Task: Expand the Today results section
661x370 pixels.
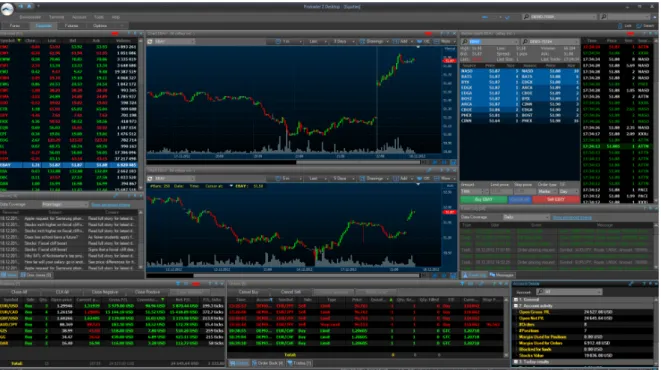Action: (x=516, y=362)
